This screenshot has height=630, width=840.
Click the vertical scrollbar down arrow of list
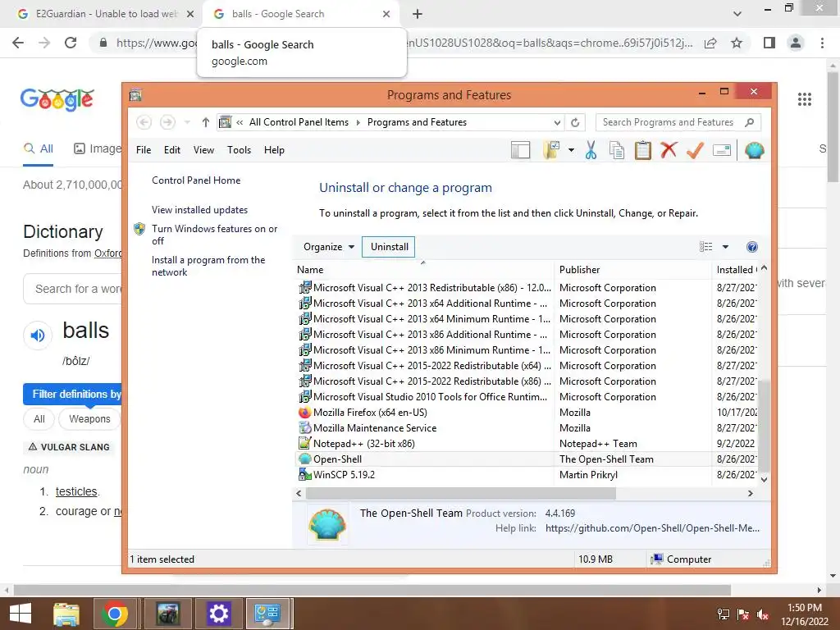[x=765, y=479]
